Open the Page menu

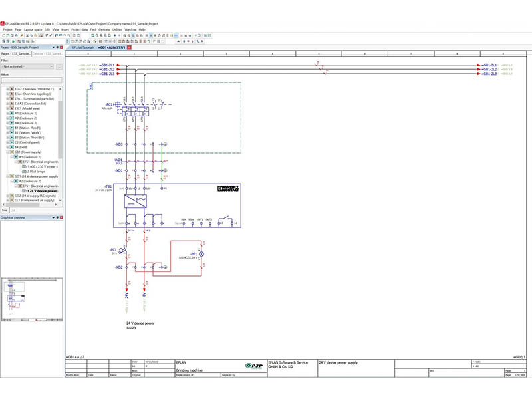[x=18, y=29]
